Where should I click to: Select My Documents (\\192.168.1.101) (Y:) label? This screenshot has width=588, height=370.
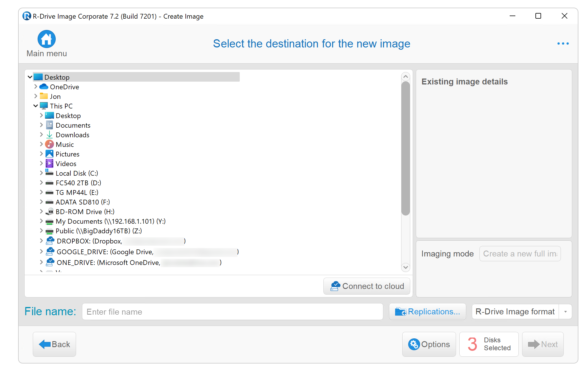click(111, 221)
